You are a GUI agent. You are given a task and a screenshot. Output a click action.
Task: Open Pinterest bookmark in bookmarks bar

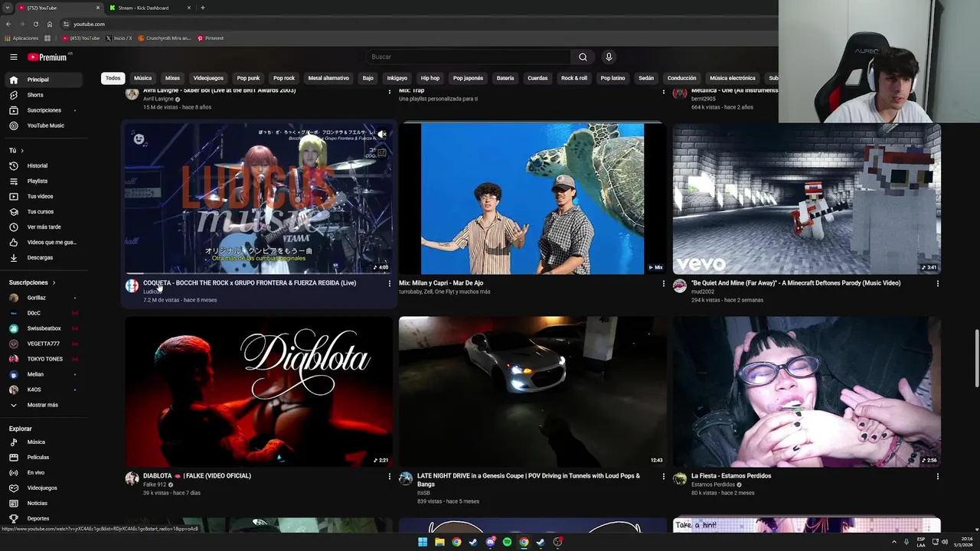click(x=211, y=37)
